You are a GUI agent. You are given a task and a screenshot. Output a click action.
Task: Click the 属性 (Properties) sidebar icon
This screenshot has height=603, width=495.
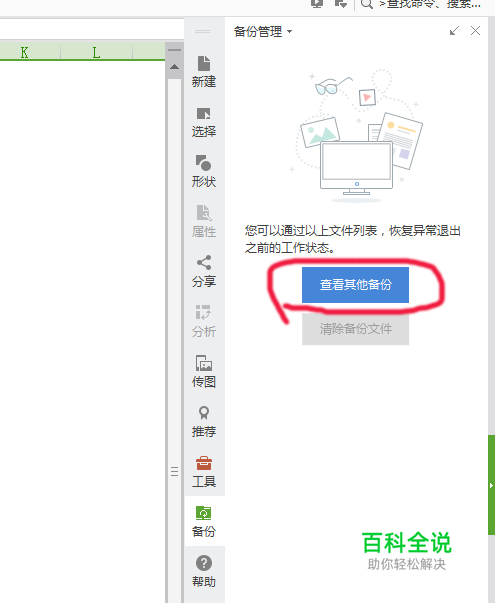click(x=204, y=222)
